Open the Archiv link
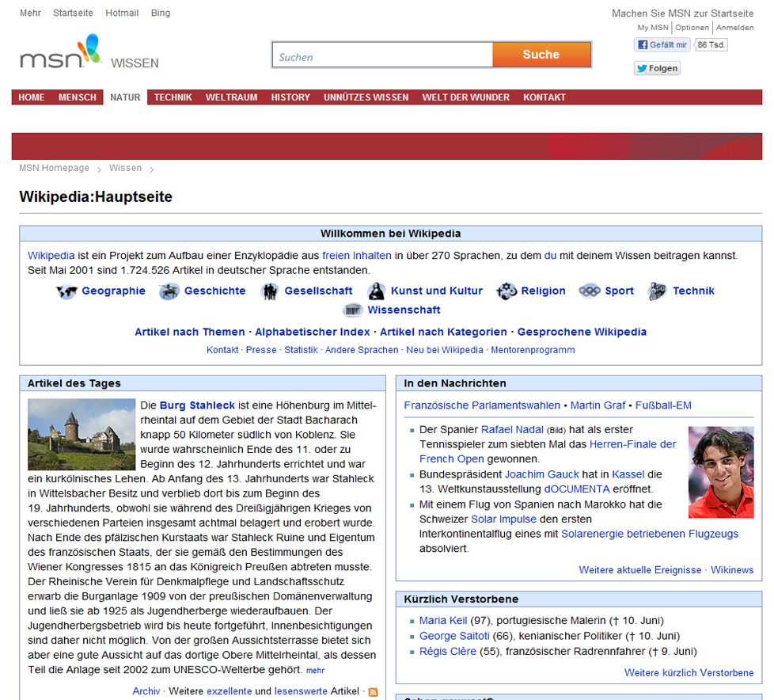The height and width of the screenshot is (700, 774). (146, 691)
